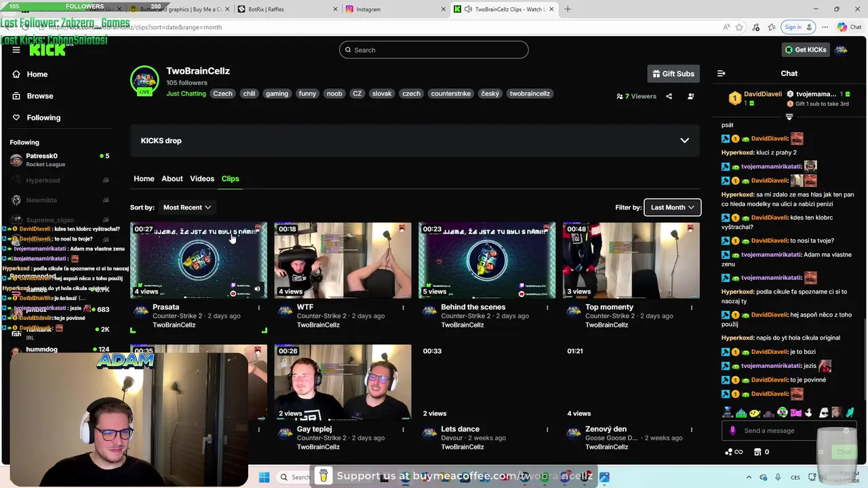The image size is (868, 488).
Task: Switch to the Videos tab
Action: [202, 178]
